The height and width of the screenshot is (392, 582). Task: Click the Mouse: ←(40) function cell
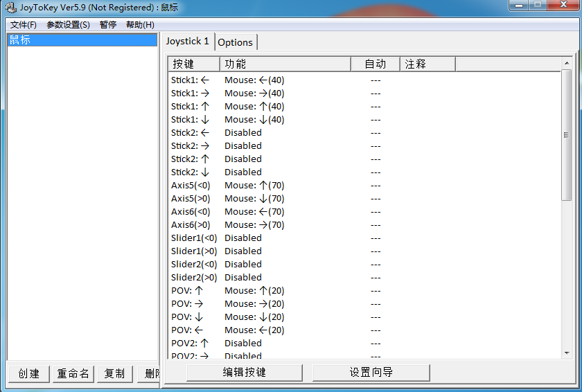(254, 80)
